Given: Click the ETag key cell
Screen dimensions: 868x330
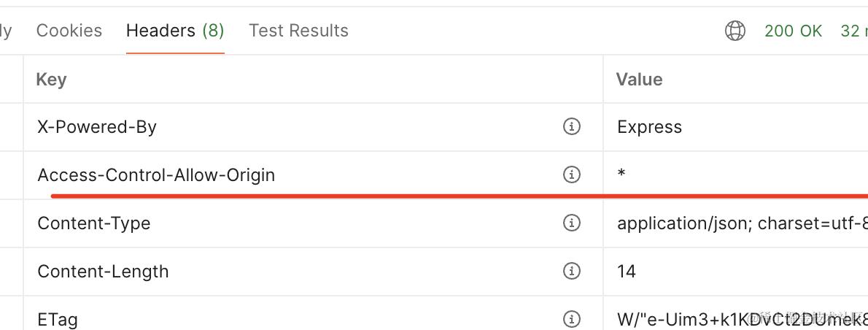Looking at the screenshot, I should tap(58, 319).
